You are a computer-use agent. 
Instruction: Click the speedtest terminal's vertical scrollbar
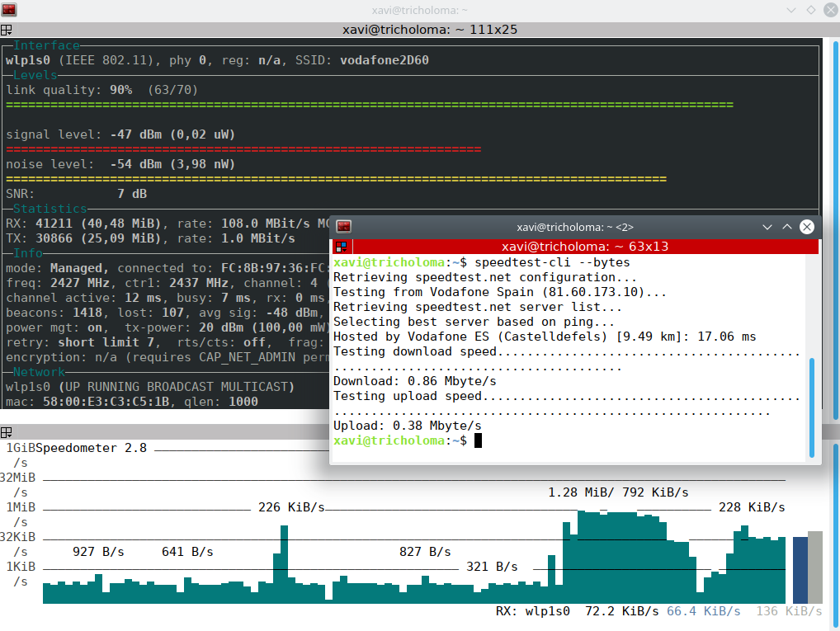812,407
